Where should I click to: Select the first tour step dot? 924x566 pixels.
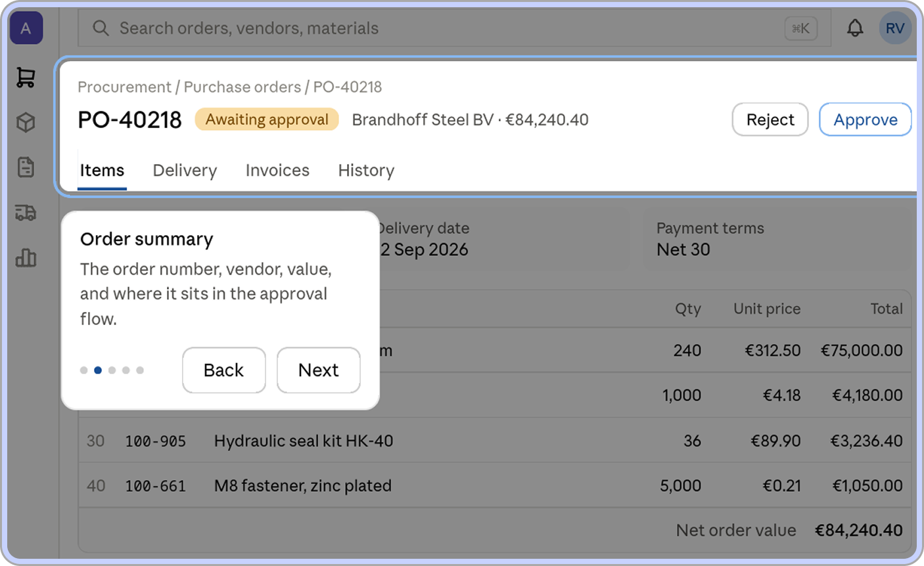pos(83,370)
